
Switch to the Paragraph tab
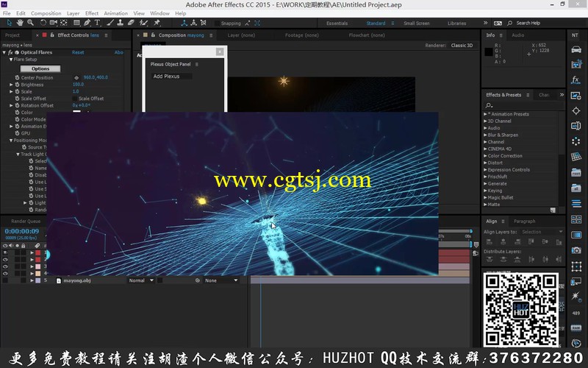(x=524, y=222)
